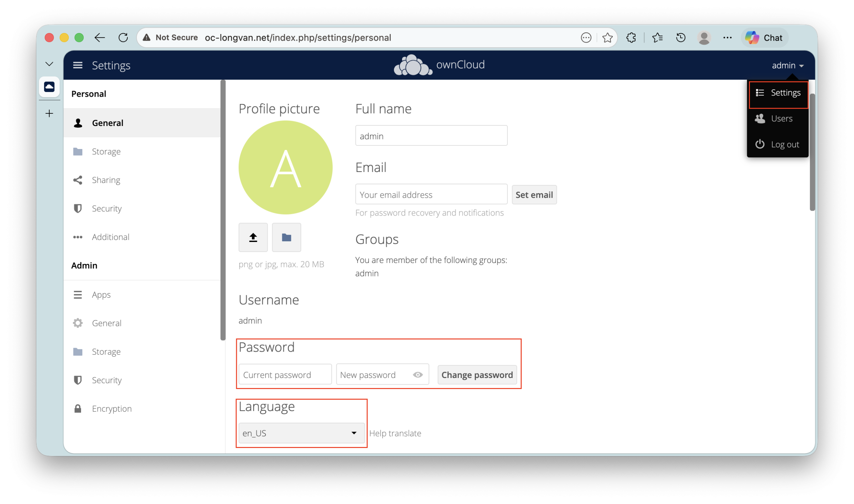Viewport: 854px width, 504px height.
Task: Open Personal Sharing settings section
Action: point(106,180)
